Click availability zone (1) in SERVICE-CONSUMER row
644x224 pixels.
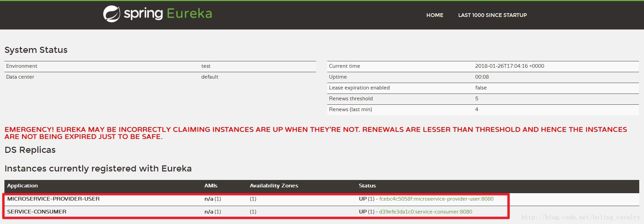[x=253, y=212]
